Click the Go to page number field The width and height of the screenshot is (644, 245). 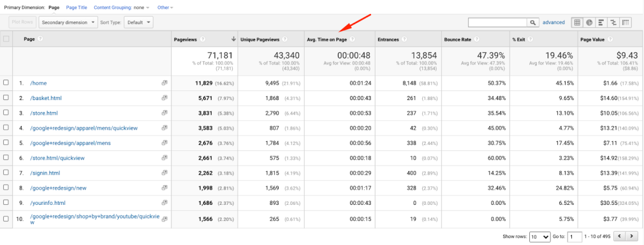pos(574,237)
